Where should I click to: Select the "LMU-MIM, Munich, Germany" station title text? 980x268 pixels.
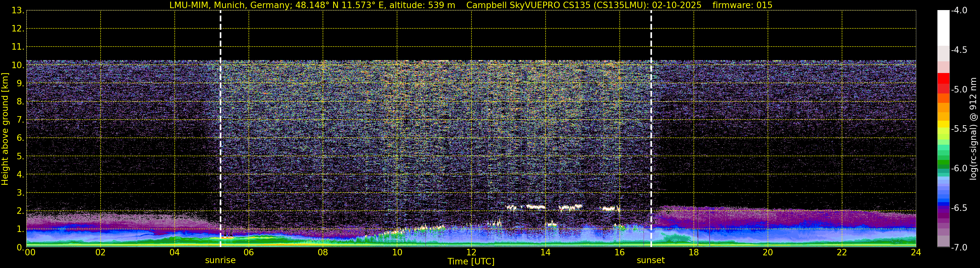pos(230,5)
